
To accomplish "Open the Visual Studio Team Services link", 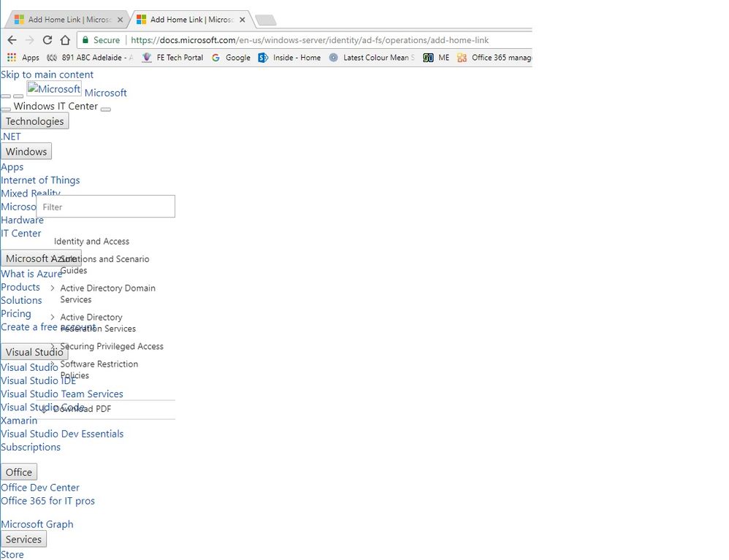I will coord(62,394).
